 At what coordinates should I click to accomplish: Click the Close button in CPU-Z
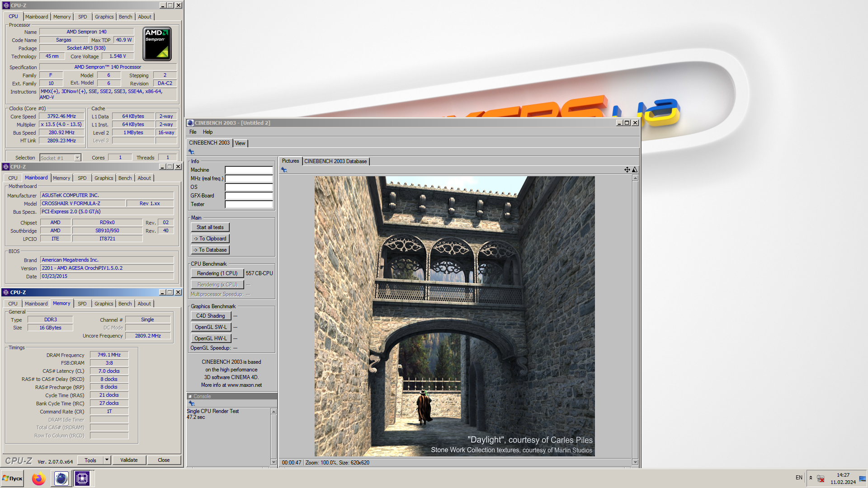coord(164,460)
